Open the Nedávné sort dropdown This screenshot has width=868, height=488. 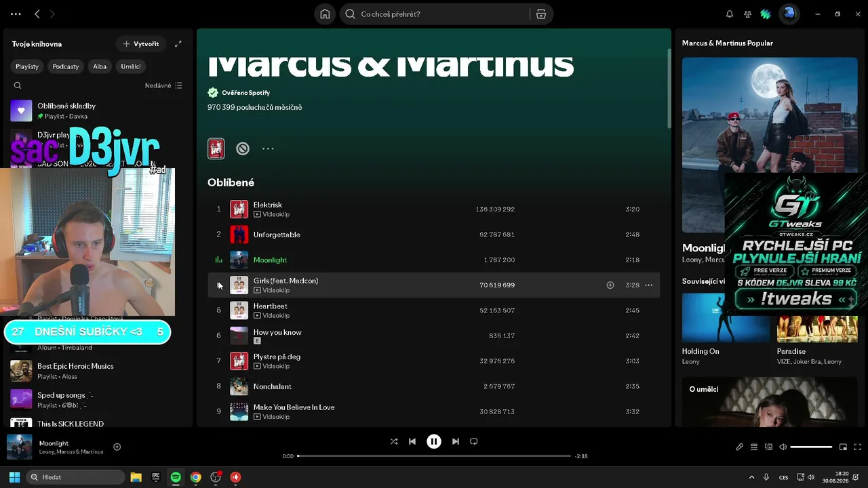[x=163, y=85]
